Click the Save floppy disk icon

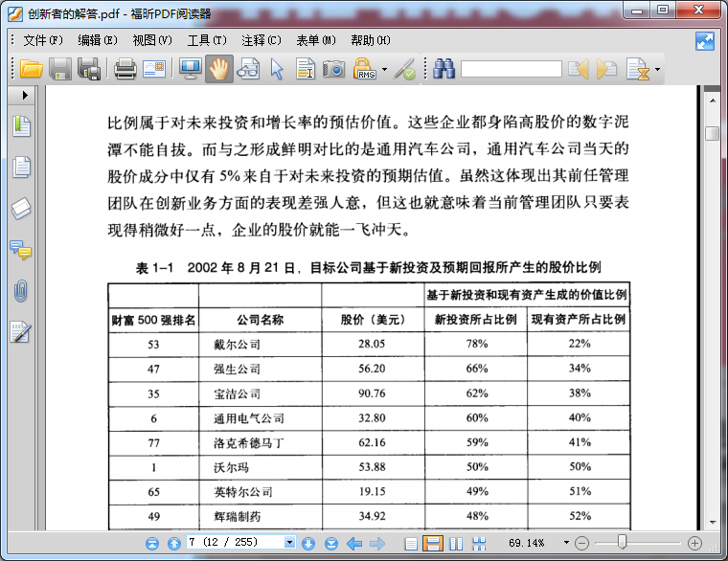coord(60,69)
